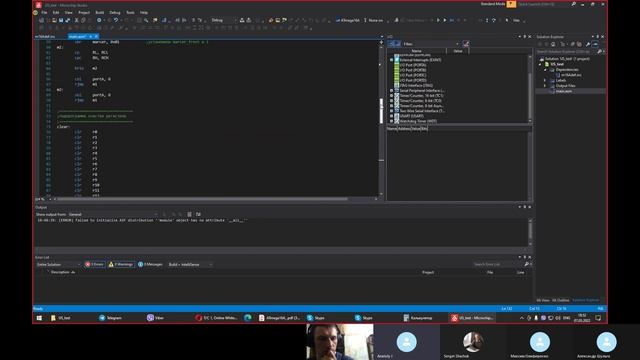
Task: Pin the I/O panel auto-hide icon
Action: tap(525, 37)
